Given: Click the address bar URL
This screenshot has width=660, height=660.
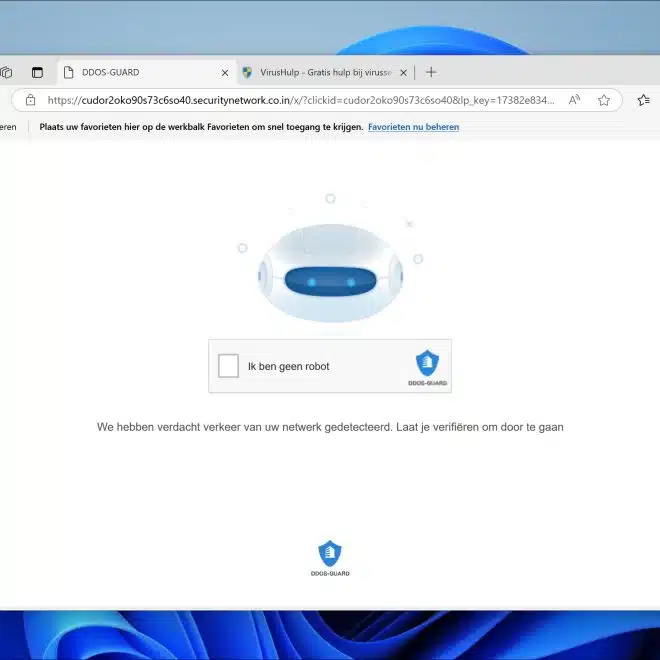Looking at the screenshot, I should point(301,100).
